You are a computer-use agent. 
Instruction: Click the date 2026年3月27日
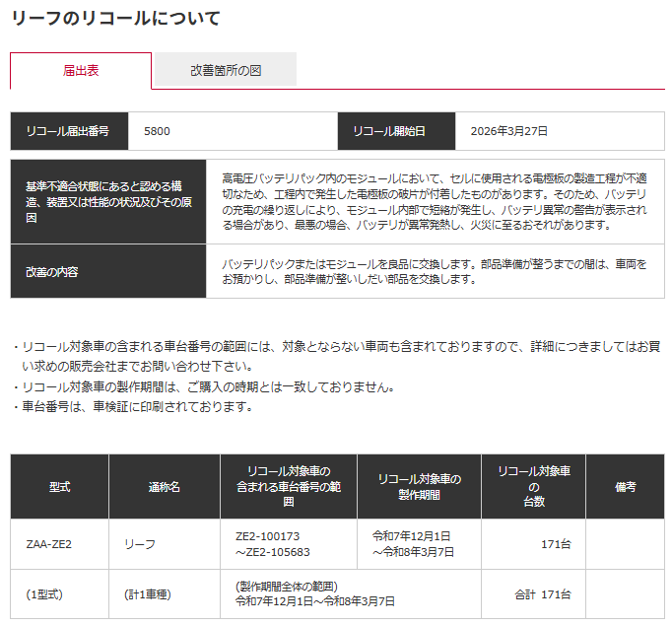(508, 131)
